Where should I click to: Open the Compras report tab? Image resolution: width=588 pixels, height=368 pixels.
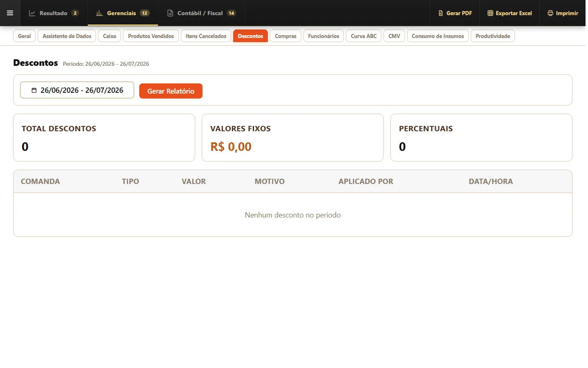(286, 36)
